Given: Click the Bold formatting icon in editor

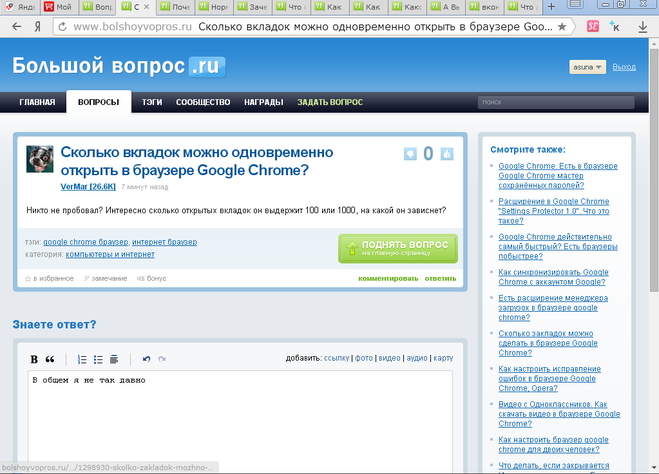Looking at the screenshot, I should pyautogui.click(x=34, y=359).
